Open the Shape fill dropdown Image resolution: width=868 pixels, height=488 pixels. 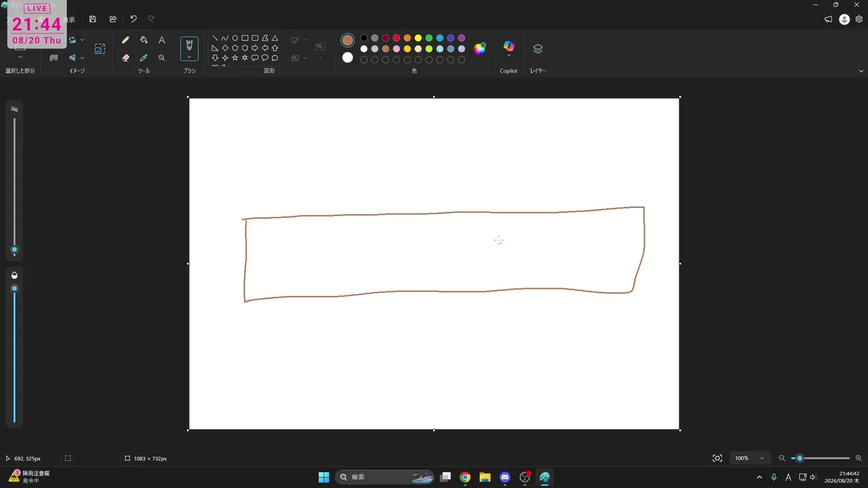point(305,58)
